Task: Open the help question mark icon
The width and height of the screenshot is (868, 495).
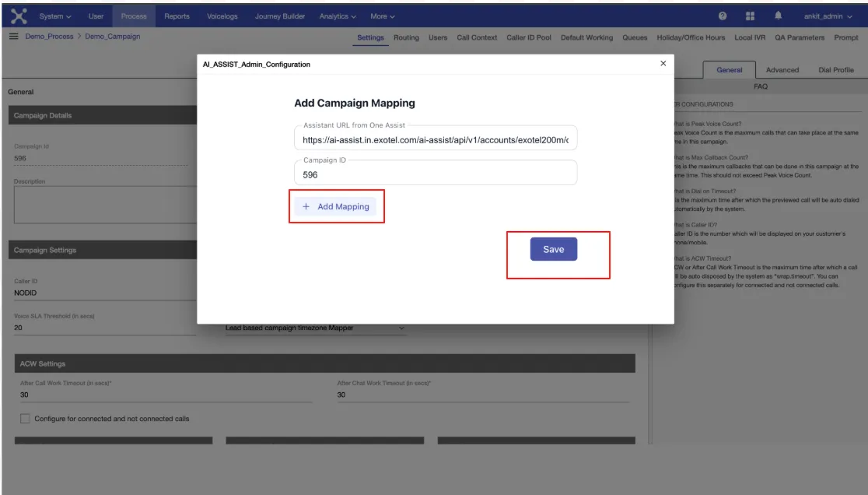Action: coord(723,16)
